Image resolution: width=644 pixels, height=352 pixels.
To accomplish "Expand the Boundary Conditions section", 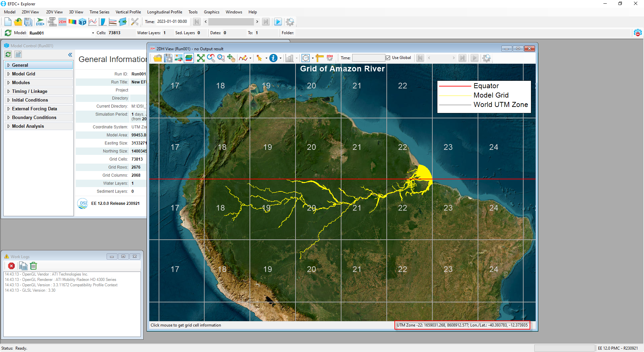I will click(x=34, y=117).
